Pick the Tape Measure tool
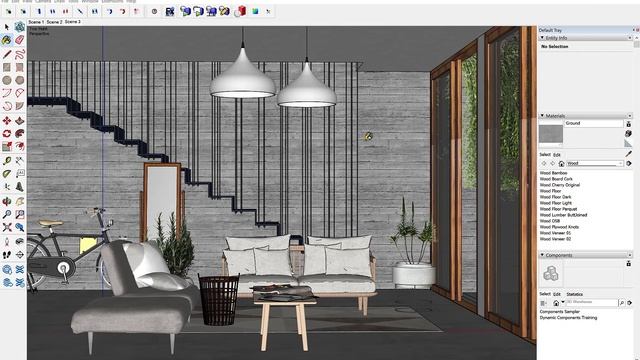640x360 pixels. [7, 160]
